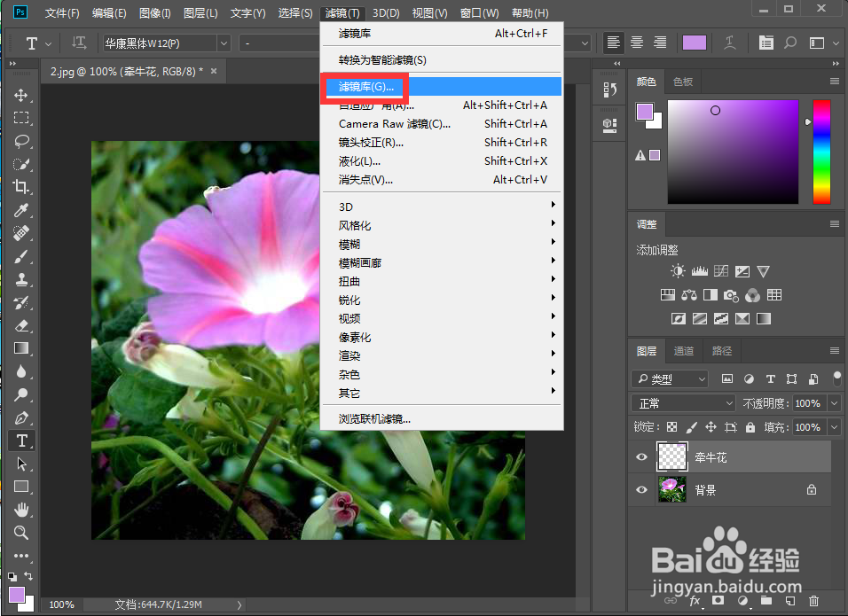Select the History Brush tool
This screenshot has width=848, height=616.
pyautogui.click(x=21, y=302)
